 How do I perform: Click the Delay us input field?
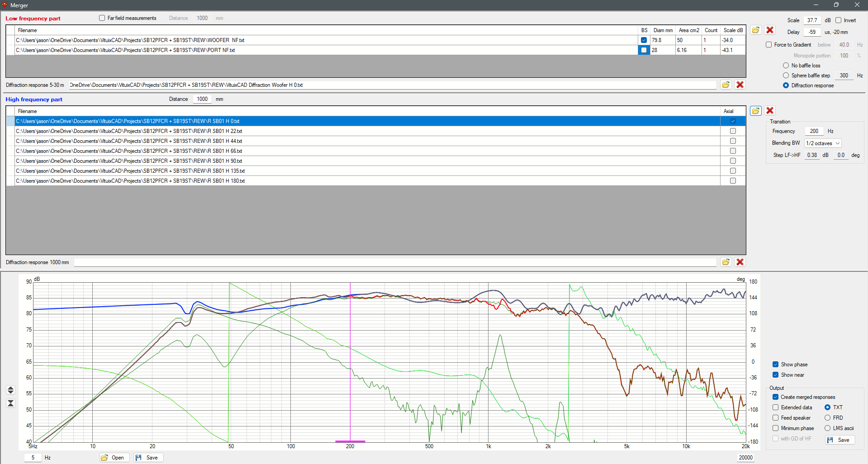pyautogui.click(x=812, y=32)
